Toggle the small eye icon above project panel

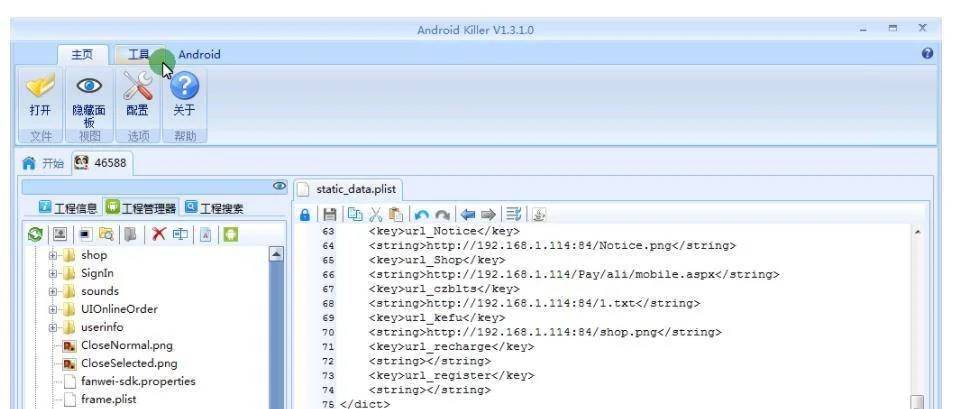coord(280,187)
